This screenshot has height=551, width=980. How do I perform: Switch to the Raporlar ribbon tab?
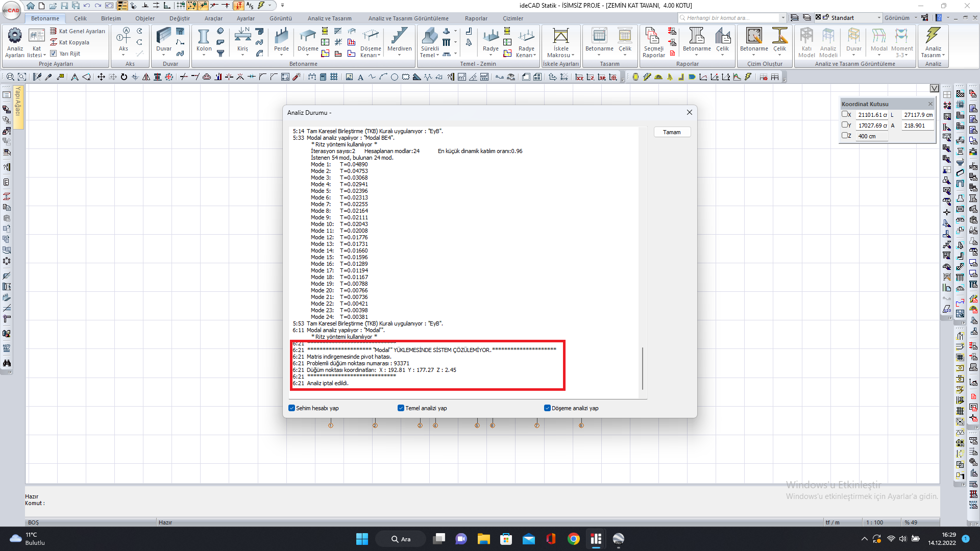click(x=476, y=18)
